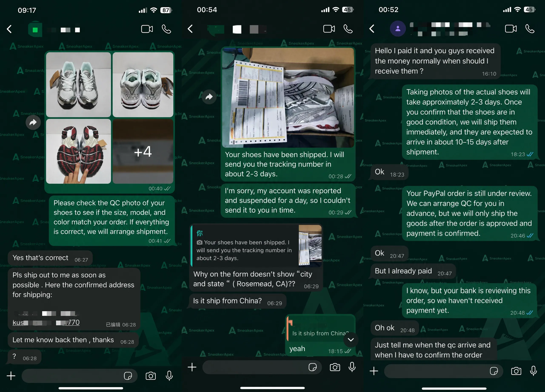Select the 'Oh ok' message

(x=395, y=328)
